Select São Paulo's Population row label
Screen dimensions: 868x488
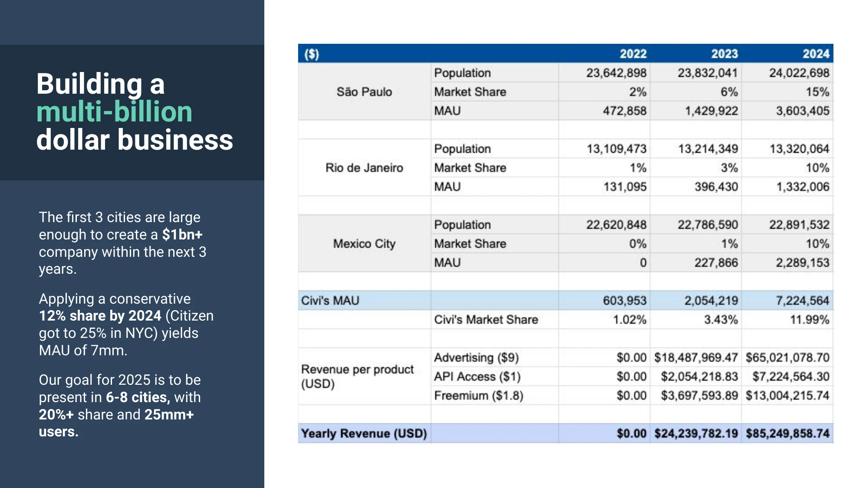pyautogui.click(x=462, y=73)
